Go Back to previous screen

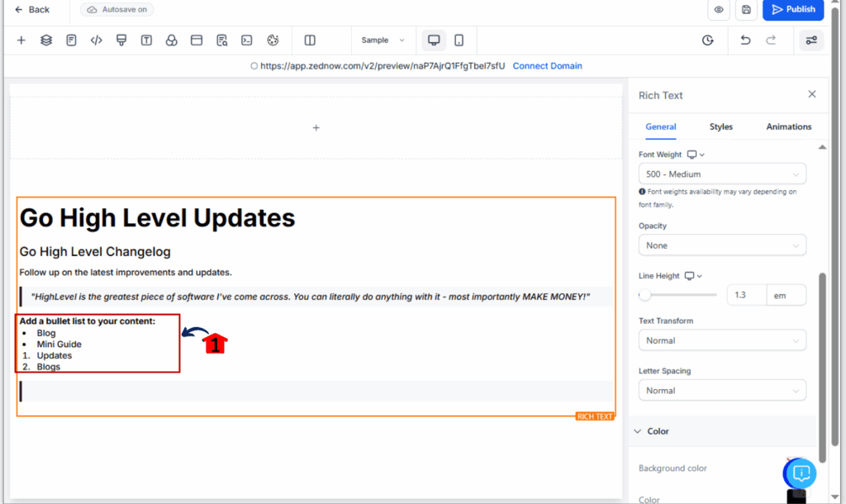pos(32,10)
